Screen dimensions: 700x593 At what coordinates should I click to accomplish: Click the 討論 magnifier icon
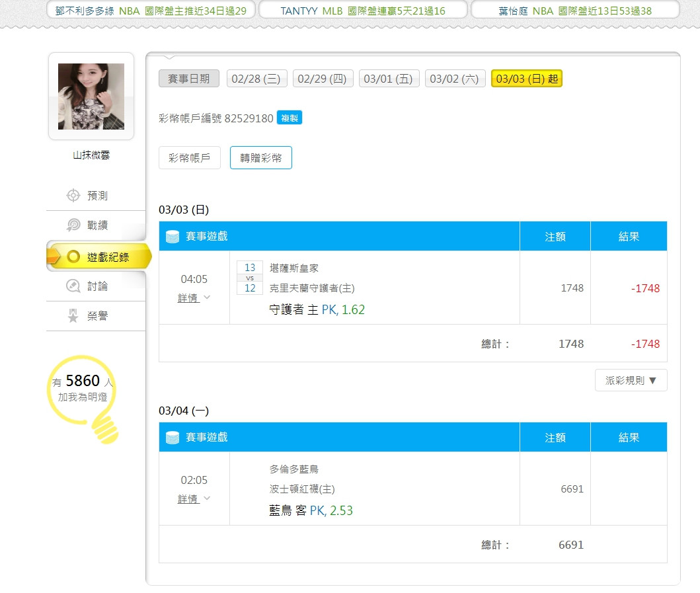click(x=73, y=286)
